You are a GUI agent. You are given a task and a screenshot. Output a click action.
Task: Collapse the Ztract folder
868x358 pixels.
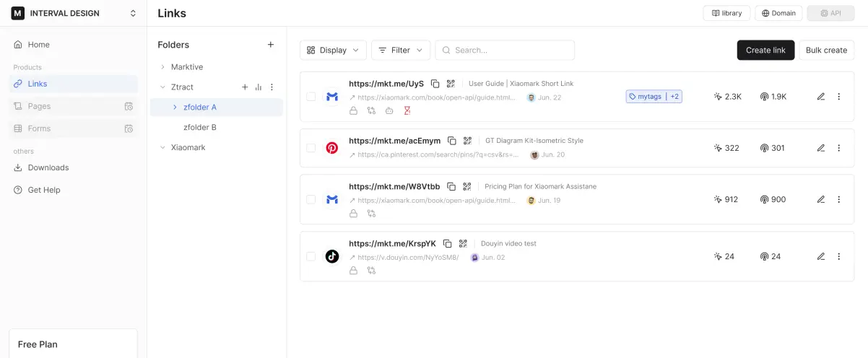162,87
